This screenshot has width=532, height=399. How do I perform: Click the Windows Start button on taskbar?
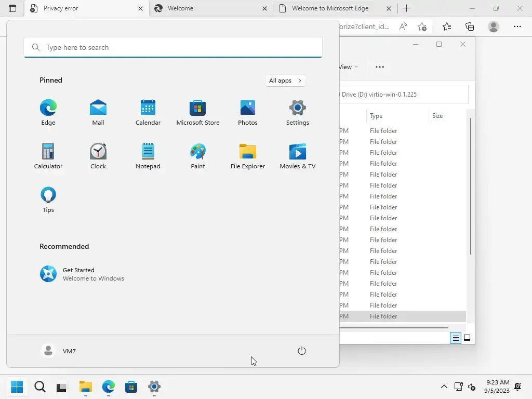17,387
